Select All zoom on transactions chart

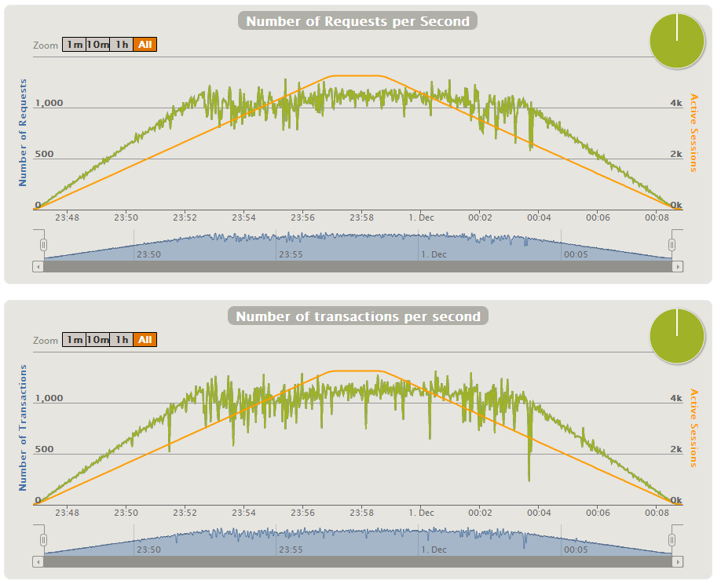point(145,340)
